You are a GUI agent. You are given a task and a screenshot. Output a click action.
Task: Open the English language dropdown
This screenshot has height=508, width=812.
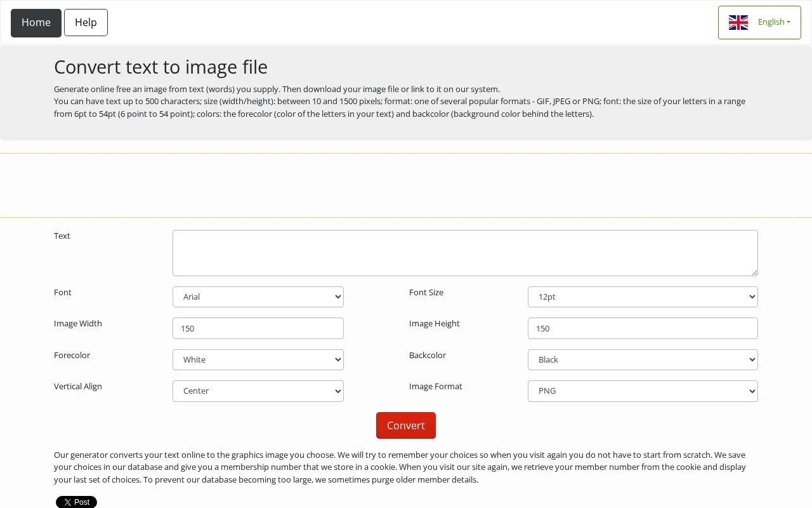(x=759, y=22)
